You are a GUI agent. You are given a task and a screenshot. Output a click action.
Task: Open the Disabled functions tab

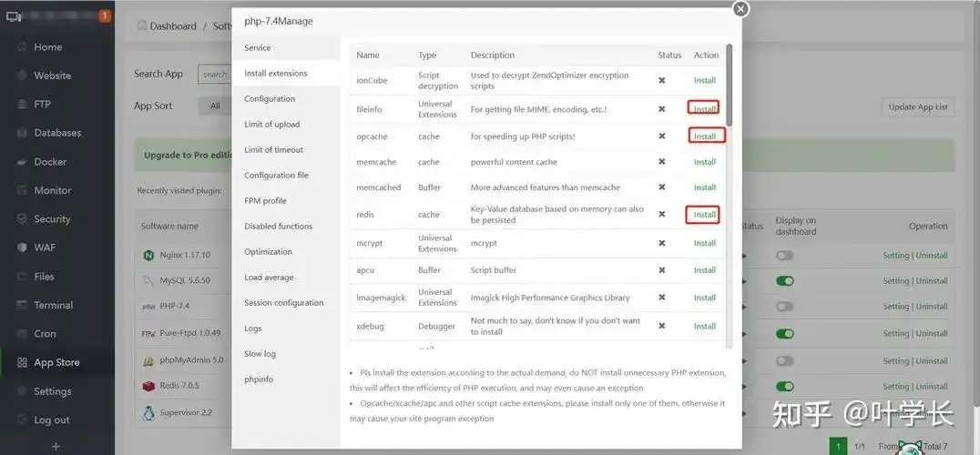tap(278, 226)
